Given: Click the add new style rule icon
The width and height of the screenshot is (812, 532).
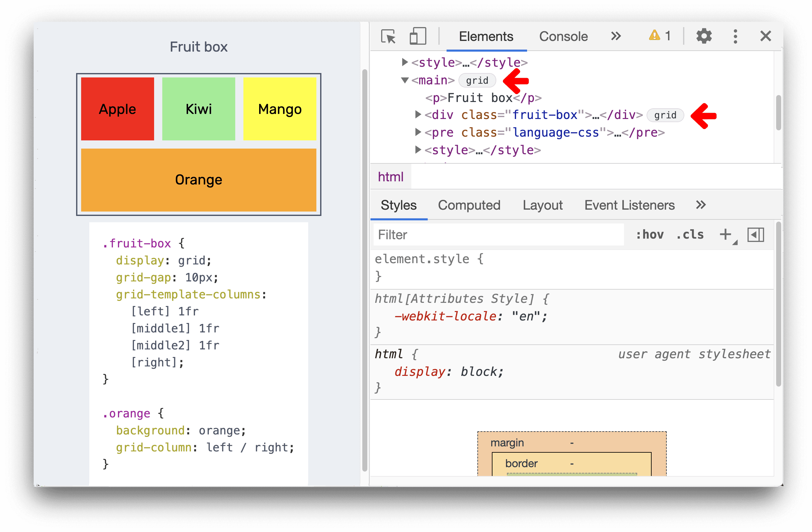Looking at the screenshot, I should coord(726,235).
